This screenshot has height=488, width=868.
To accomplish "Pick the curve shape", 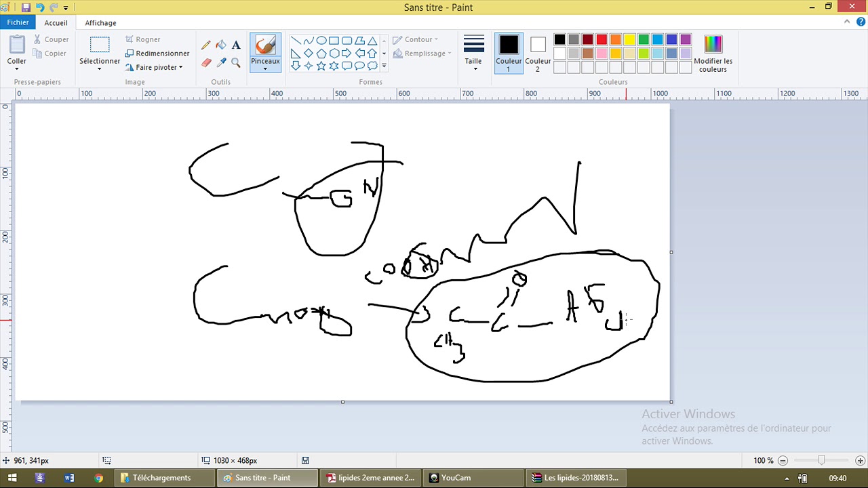I will [309, 41].
